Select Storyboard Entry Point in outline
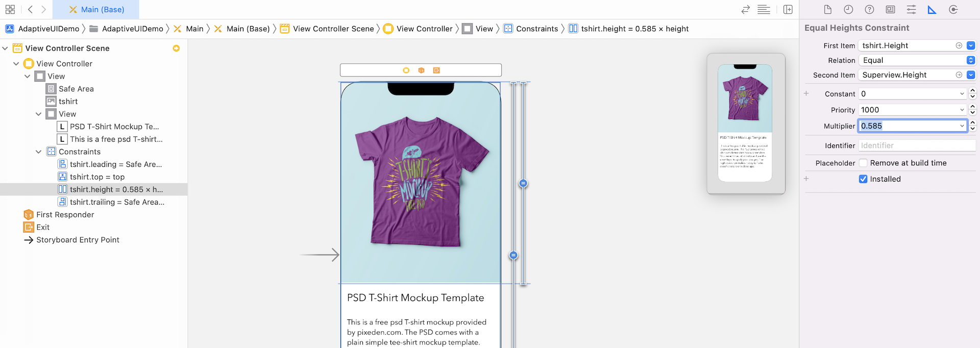980x348 pixels. coord(78,240)
